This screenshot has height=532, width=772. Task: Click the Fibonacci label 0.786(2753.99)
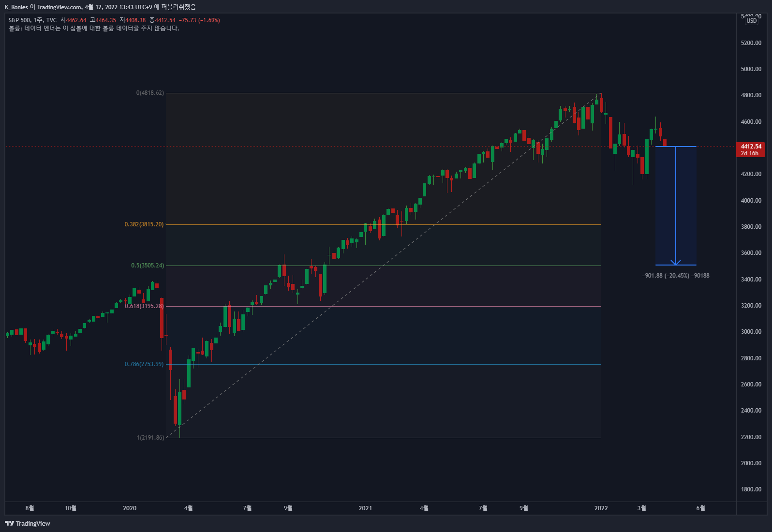pyautogui.click(x=144, y=364)
